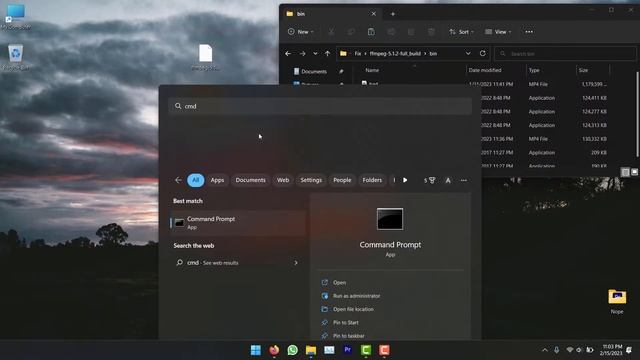Switch to Web search filter
Image resolution: width=640 pixels, height=360 pixels.
[283, 180]
